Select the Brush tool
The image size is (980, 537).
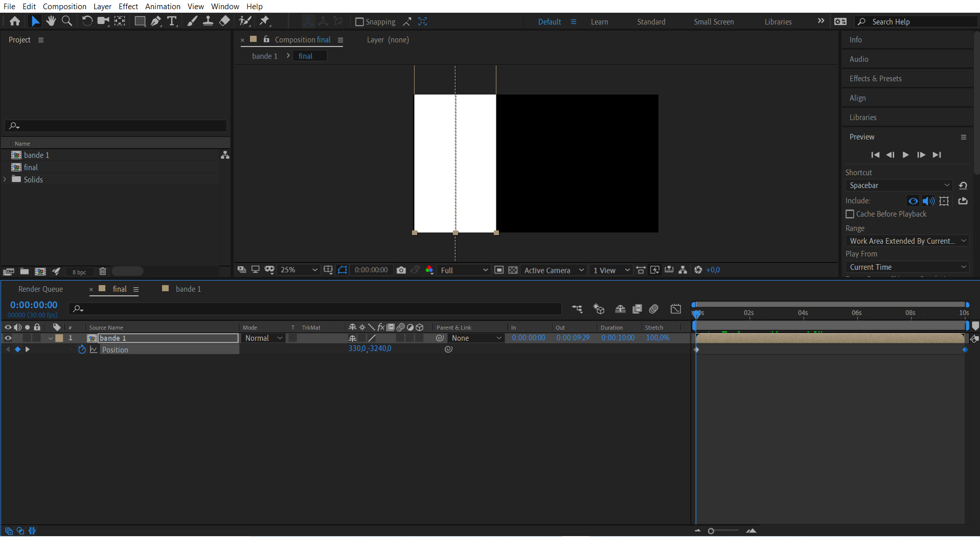pyautogui.click(x=192, y=21)
